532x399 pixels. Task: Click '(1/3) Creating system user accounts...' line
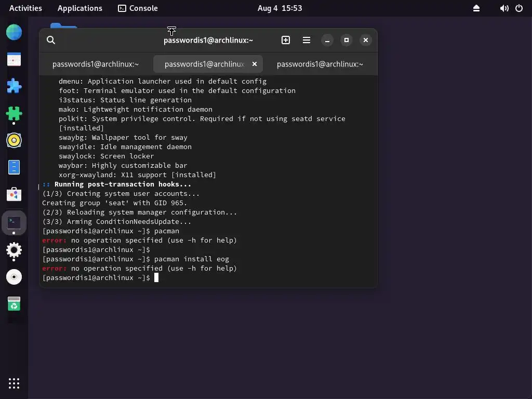121,194
